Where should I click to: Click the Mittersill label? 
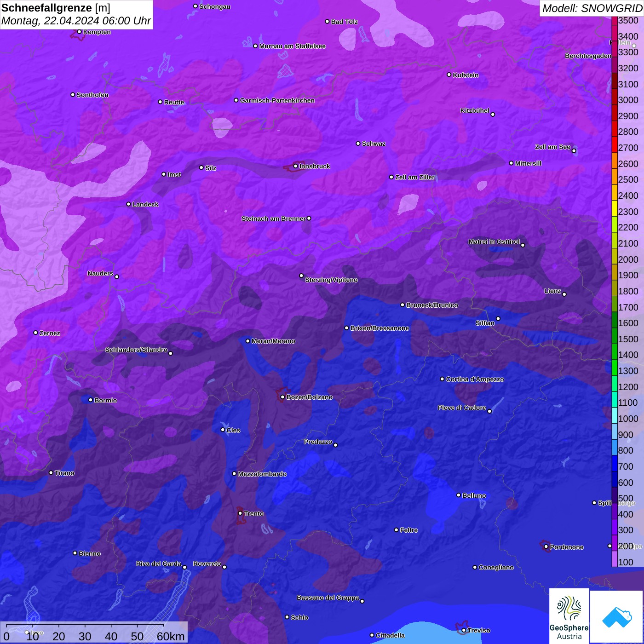coord(528,163)
